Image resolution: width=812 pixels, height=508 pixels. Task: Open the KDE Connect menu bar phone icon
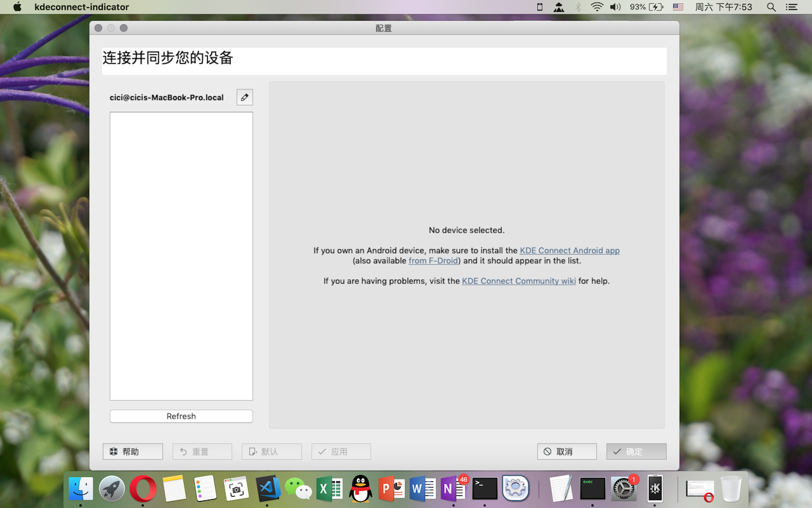(540, 7)
